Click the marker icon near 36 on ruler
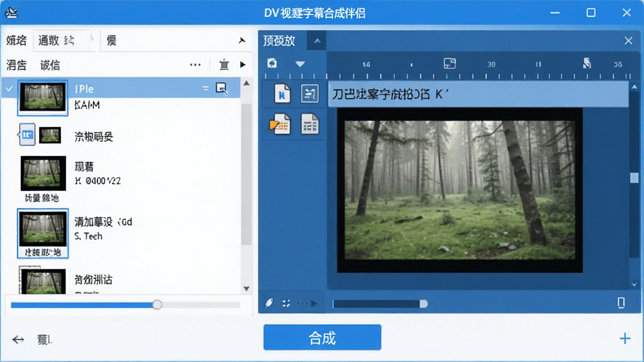Image resolution: width=644 pixels, height=362 pixels. (587, 63)
